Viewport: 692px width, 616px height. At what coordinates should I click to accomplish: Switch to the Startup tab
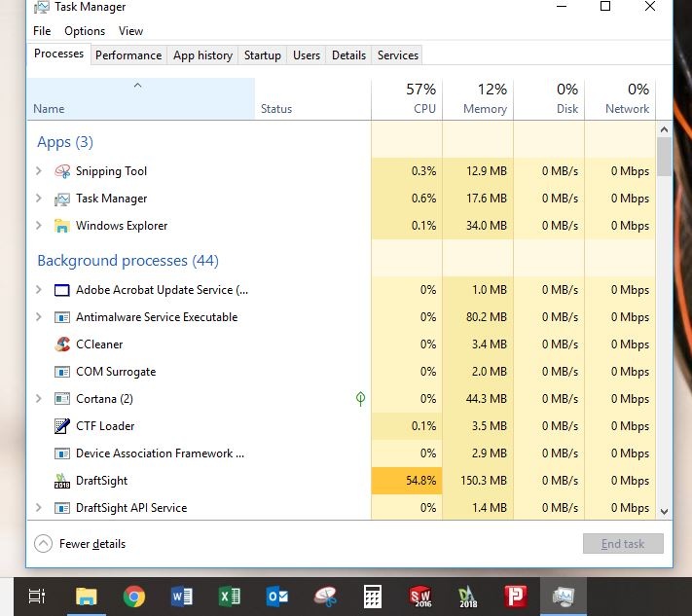pos(263,55)
